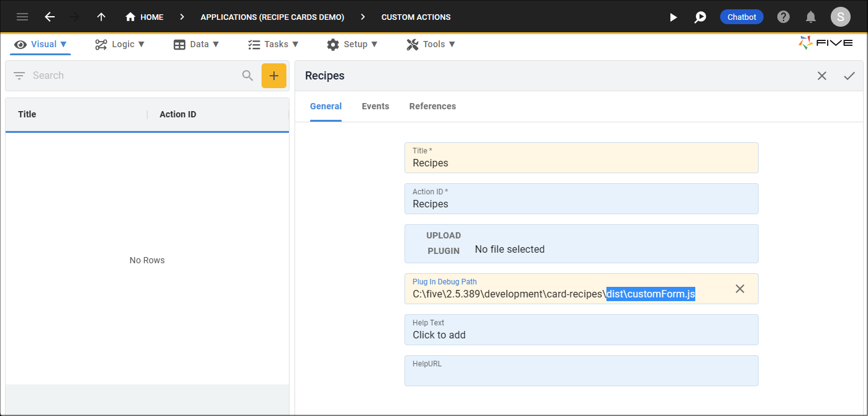Click the HelpURL field
Viewport: 868px width, 416px height.
(581, 371)
